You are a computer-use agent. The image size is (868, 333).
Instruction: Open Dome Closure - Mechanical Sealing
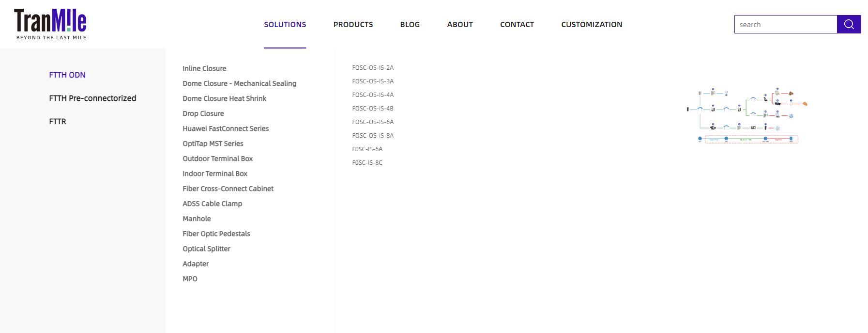click(x=239, y=83)
